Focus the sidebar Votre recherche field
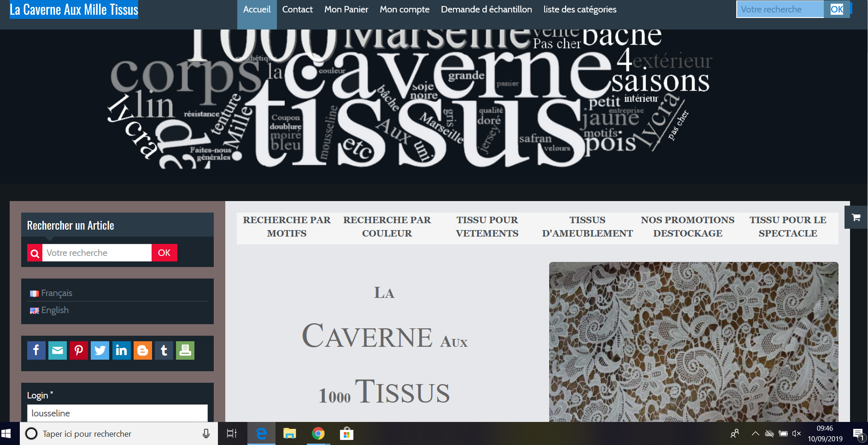 click(97, 253)
